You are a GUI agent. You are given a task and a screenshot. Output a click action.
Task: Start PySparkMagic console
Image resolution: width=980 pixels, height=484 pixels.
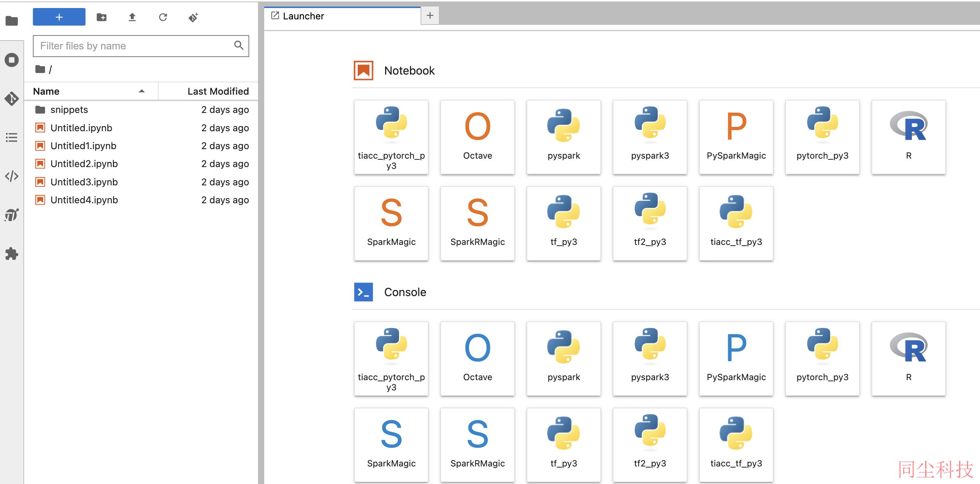pyautogui.click(x=736, y=359)
